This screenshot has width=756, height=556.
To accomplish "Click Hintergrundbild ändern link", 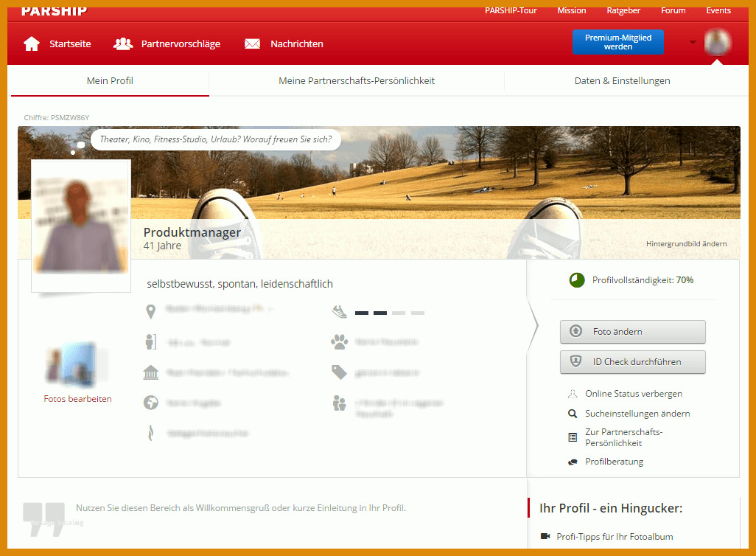I will point(686,244).
